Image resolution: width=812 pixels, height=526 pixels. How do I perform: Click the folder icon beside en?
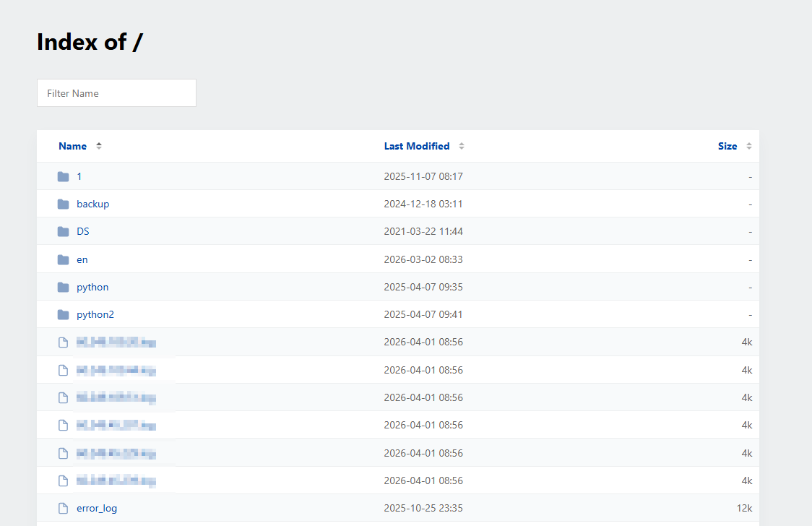click(64, 259)
